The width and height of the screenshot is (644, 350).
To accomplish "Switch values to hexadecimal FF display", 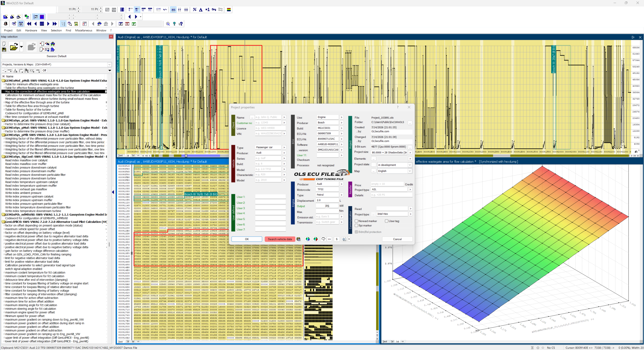I will coord(180,10).
